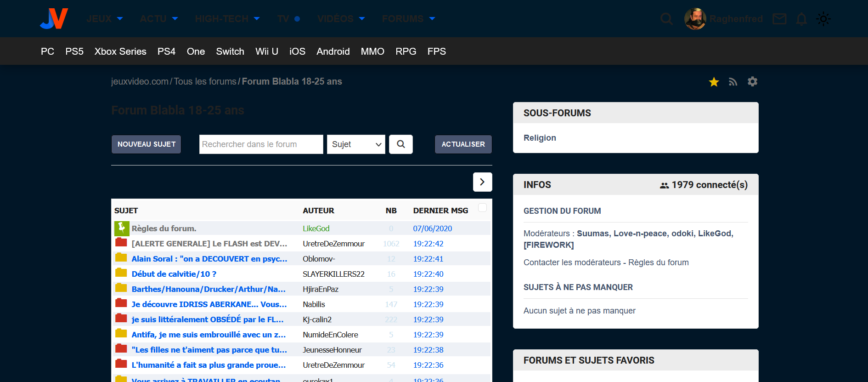Viewport: 868px width, 382px height.
Task: Select the Android platform tab
Action: 333,51
